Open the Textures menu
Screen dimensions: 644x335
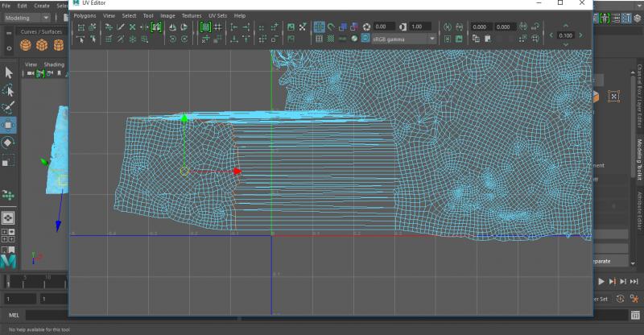tap(192, 15)
